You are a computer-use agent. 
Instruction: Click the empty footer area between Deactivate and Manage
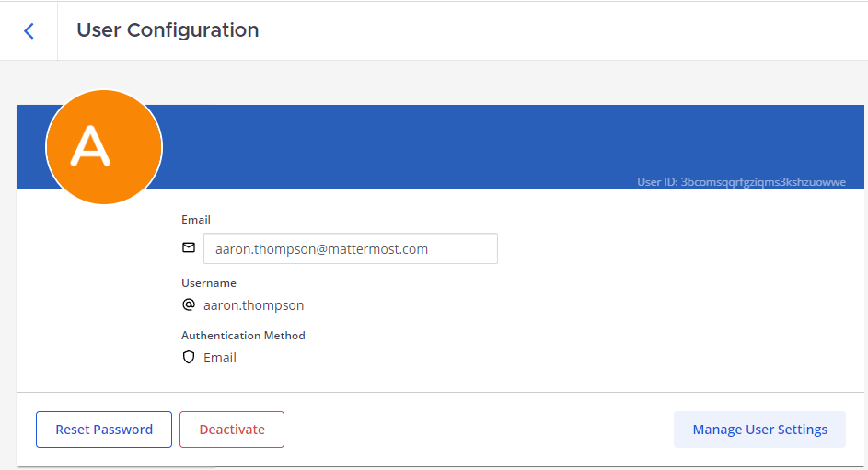click(479, 430)
